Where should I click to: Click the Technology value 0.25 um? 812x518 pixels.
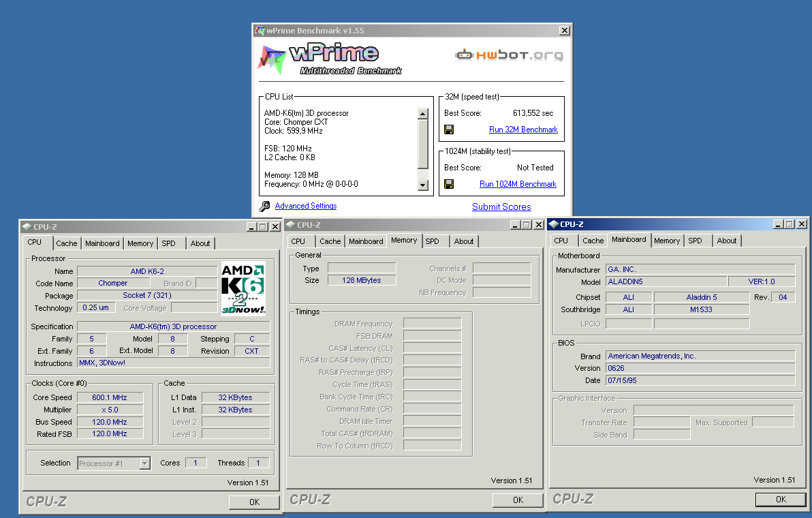pos(95,307)
